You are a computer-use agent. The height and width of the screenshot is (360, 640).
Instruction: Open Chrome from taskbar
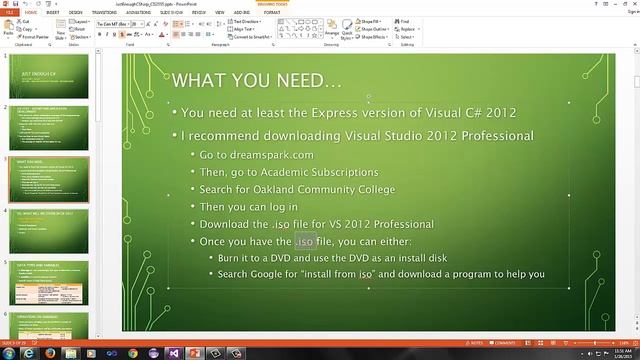pyautogui.click(x=133, y=353)
